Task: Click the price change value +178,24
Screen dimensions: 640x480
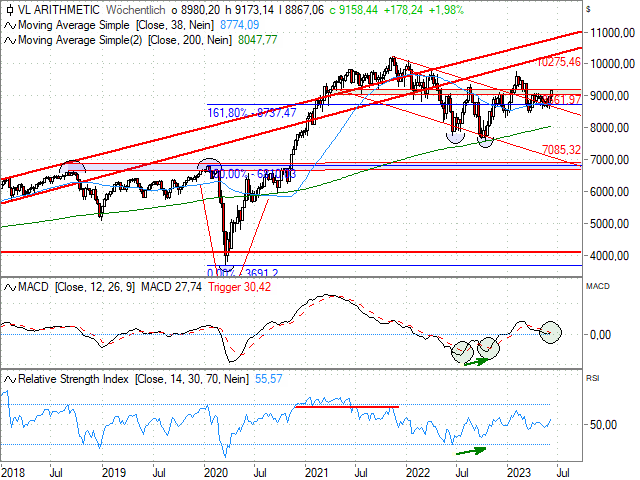Action: (x=403, y=10)
